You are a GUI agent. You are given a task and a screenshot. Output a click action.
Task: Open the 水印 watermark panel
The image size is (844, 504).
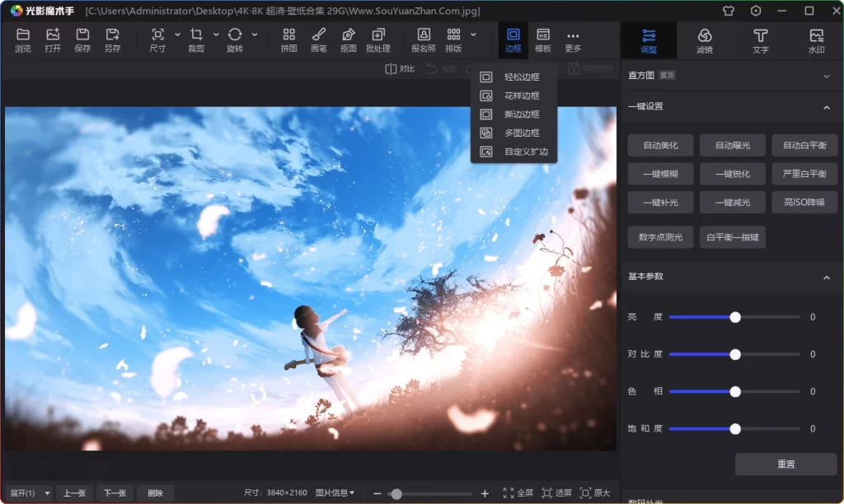pyautogui.click(x=816, y=40)
